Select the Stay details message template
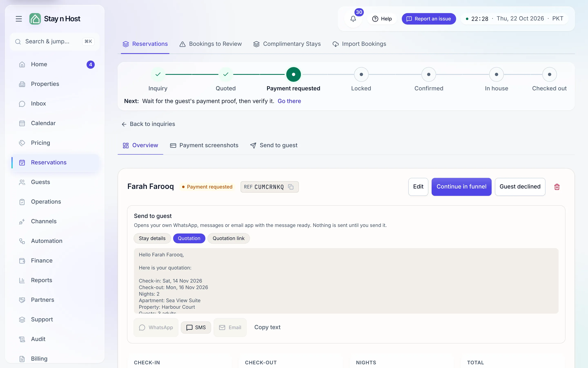Image resolution: width=588 pixels, height=368 pixels. pos(152,238)
